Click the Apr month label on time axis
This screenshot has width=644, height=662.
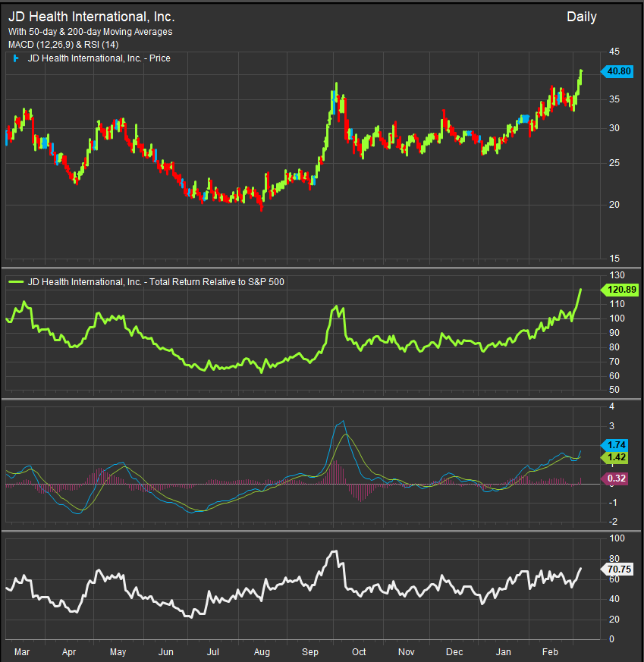pyautogui.click(x=69, y=652)
